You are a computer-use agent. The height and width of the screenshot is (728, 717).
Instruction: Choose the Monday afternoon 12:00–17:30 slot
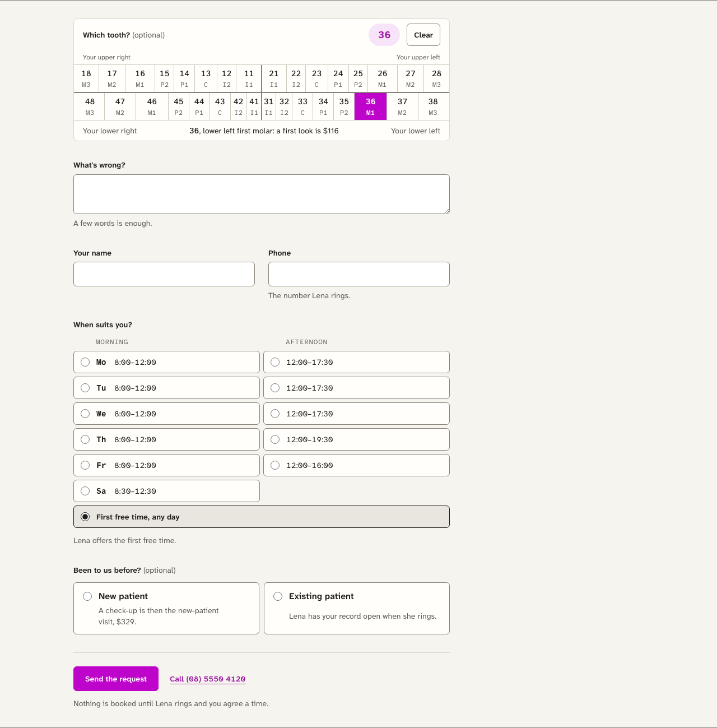356,362
